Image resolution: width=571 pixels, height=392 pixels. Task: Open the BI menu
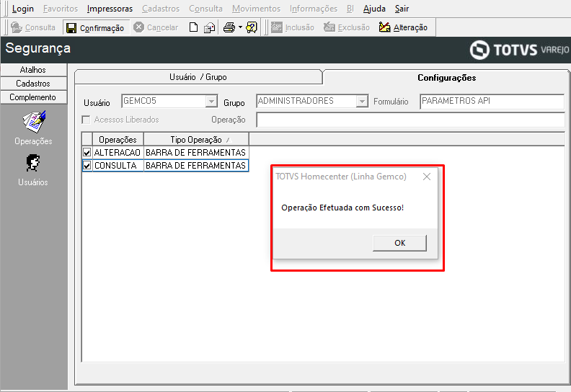click(350, 9)
